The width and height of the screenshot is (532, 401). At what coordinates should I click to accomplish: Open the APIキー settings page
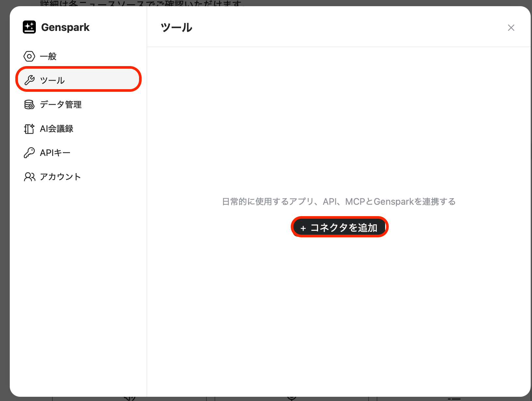point(55,153)
